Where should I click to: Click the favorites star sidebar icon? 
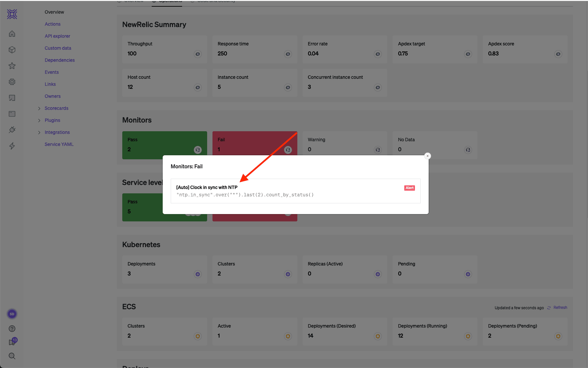pos(12,66)
